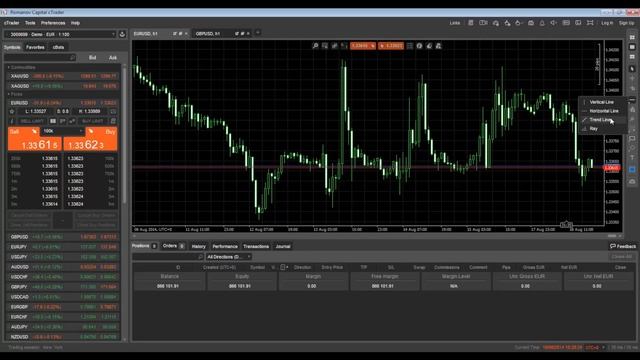The width and height of the screenshot is (640, 360).
Task: Click the round info icon in chart toolbar
Action: pos(419,46)
